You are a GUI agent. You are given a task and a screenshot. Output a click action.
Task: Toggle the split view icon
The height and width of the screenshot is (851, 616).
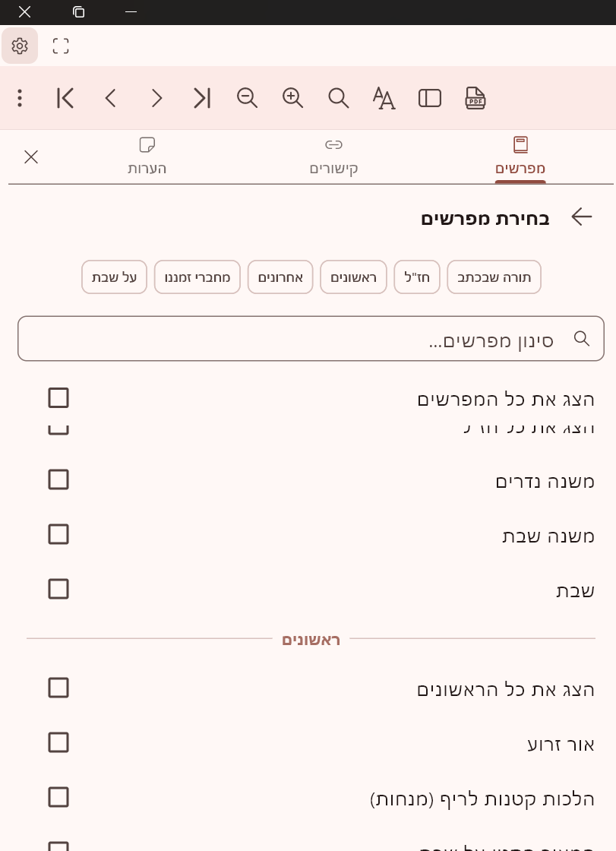point(429,98)
